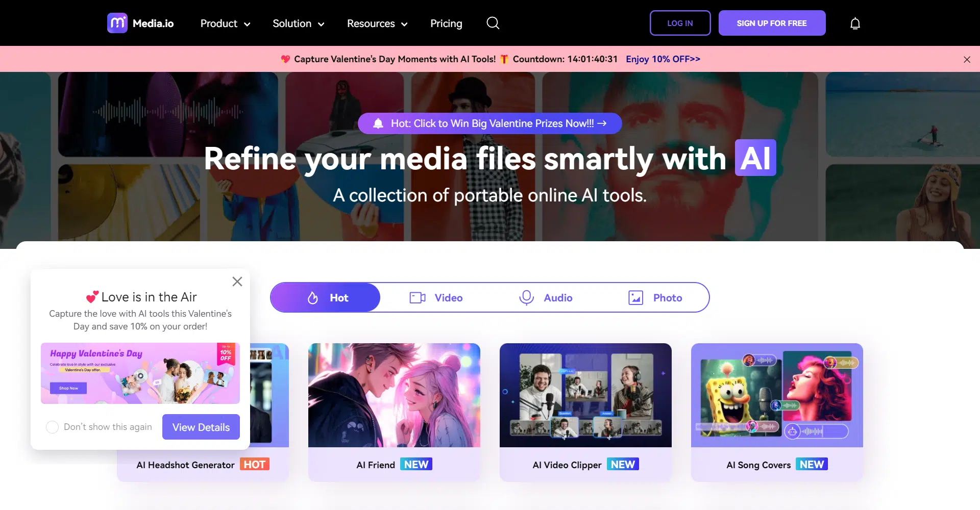The height and width of the screenshot is (510, 980).
Task: Dismiss the Valentine's countdown banner
Action: click(967, 60)
